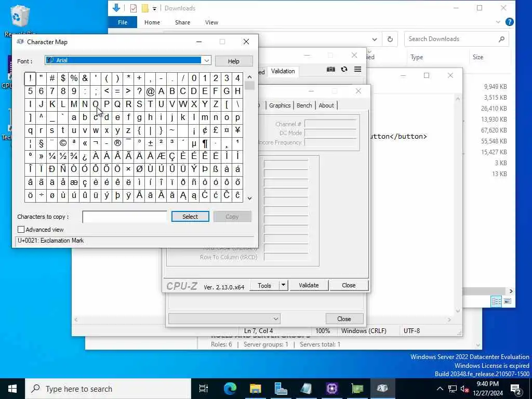Select the section sign § character
532x399 pixels.
coord(41,143)
